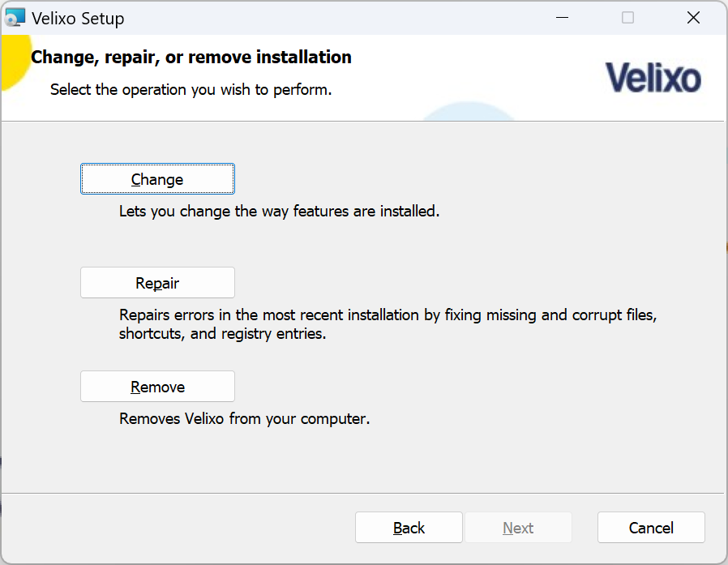Click the "Change, repair, or remove installation" heading
The width and height of the screenshot is (728, 565).
coord(191,57)
